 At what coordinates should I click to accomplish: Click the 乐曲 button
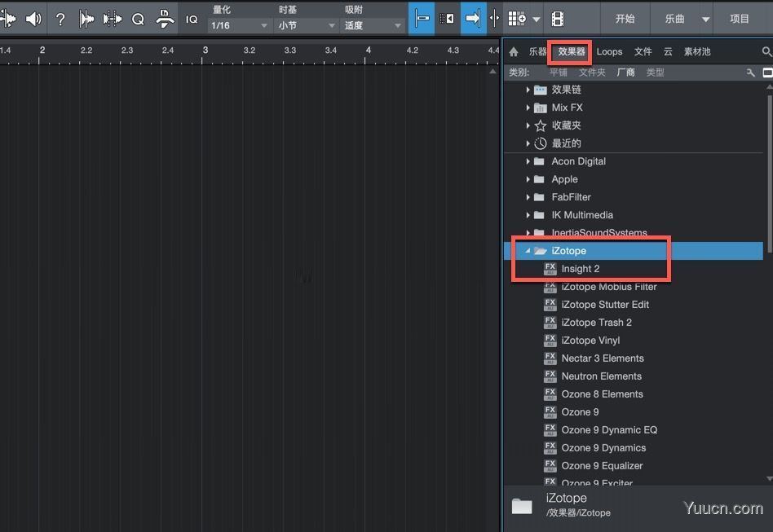click(674, 19)
